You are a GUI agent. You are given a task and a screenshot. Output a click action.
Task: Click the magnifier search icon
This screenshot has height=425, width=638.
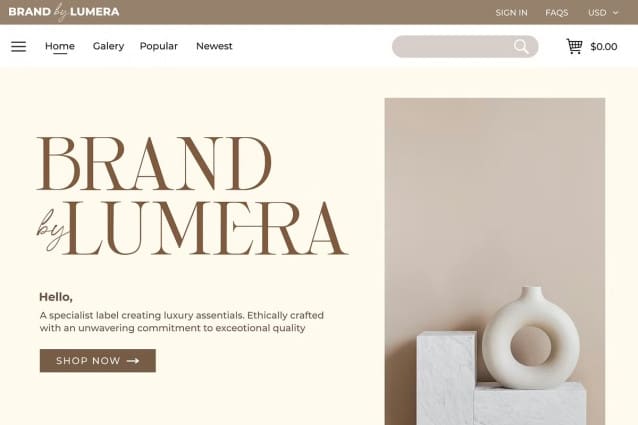(521, 46)
